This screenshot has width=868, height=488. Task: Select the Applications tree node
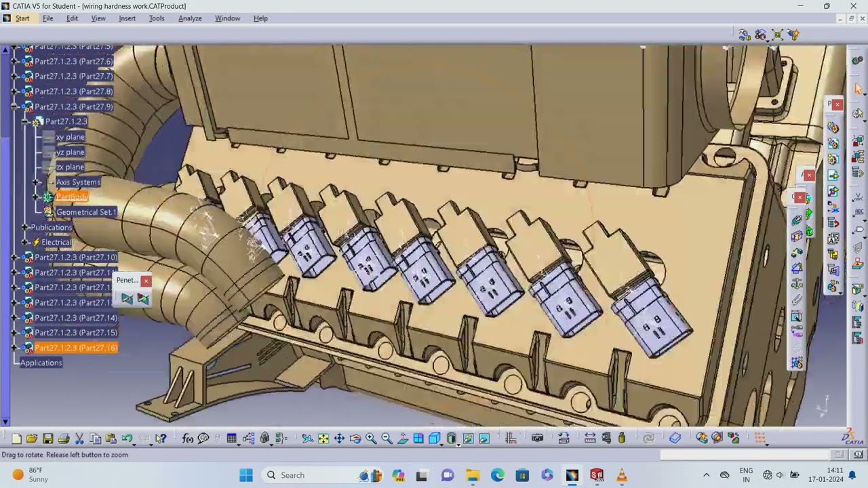[x=41, y=363]
